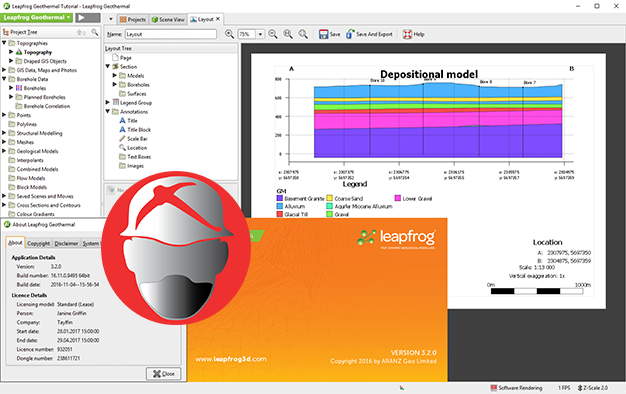Expand GIS Data, Maps and Photos
The image size is (626, 394).
[4, 70]
